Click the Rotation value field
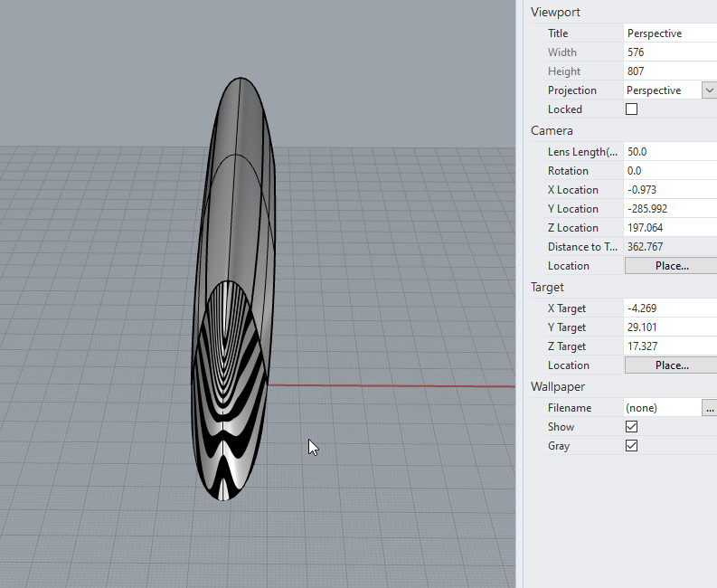The image size is (717, 588). click(670, 171)
